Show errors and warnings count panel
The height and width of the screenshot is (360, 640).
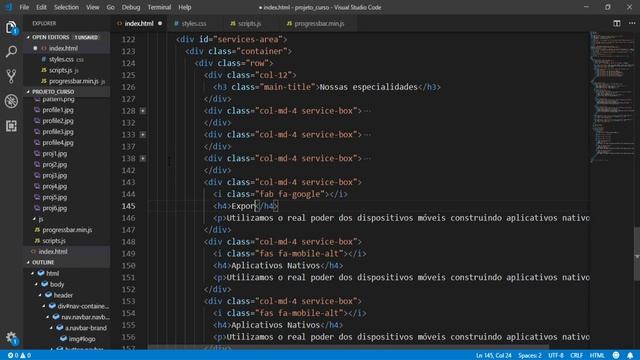(x=19, y=356)
